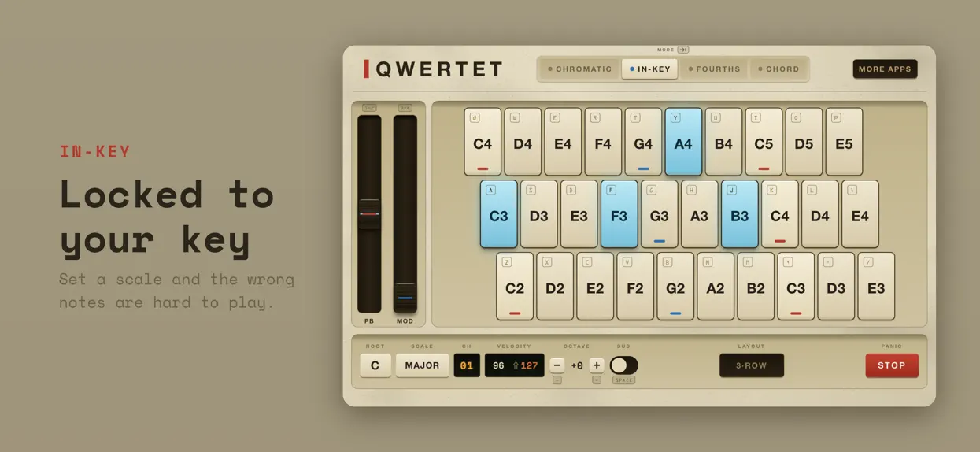The width and height of the screenshot is (980, 452).
Task: Play the E4 key in the middle row
Action: [860, 214]
